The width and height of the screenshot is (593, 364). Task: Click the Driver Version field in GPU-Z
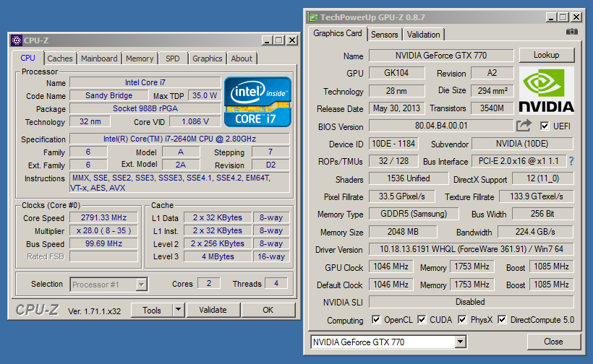[x=472, y=249]
